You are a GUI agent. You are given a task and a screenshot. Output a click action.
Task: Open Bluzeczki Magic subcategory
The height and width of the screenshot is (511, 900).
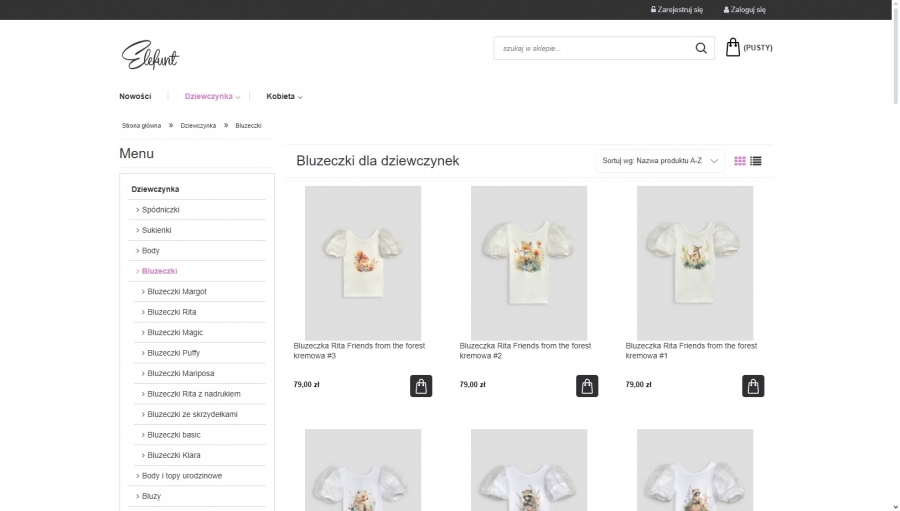[x=175, y=332]
